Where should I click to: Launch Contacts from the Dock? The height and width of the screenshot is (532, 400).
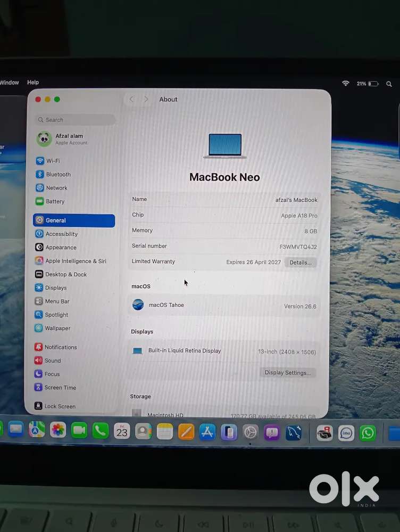click(x=144, y=431)
